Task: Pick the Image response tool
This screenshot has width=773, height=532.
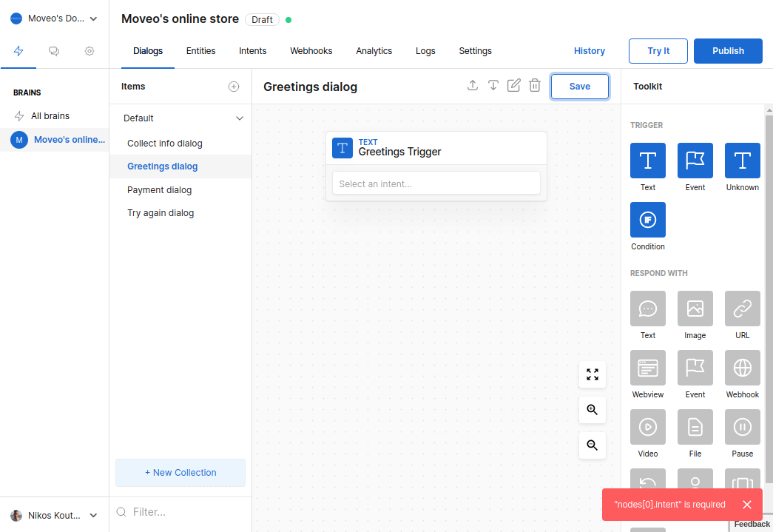Action: 695,309
